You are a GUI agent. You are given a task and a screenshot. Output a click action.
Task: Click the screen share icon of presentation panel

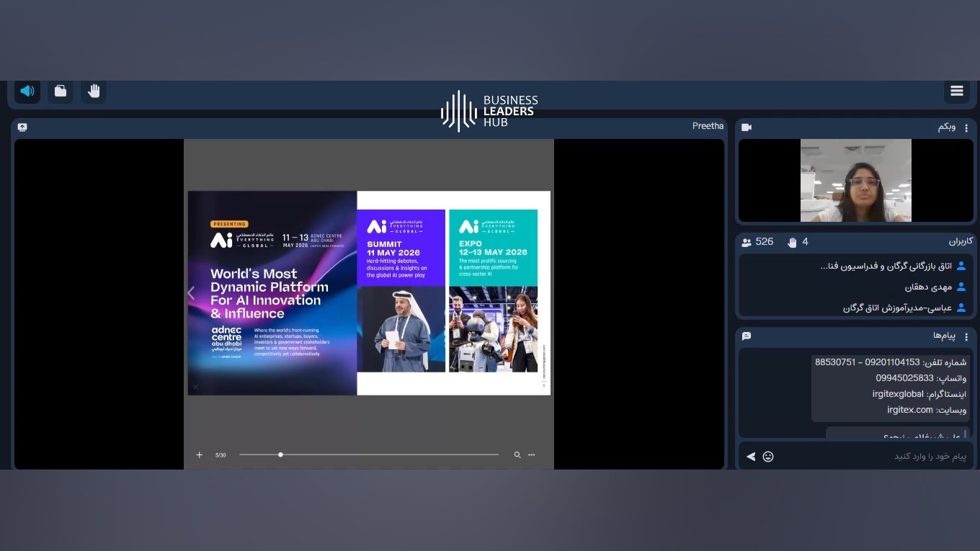pos(22,127)
